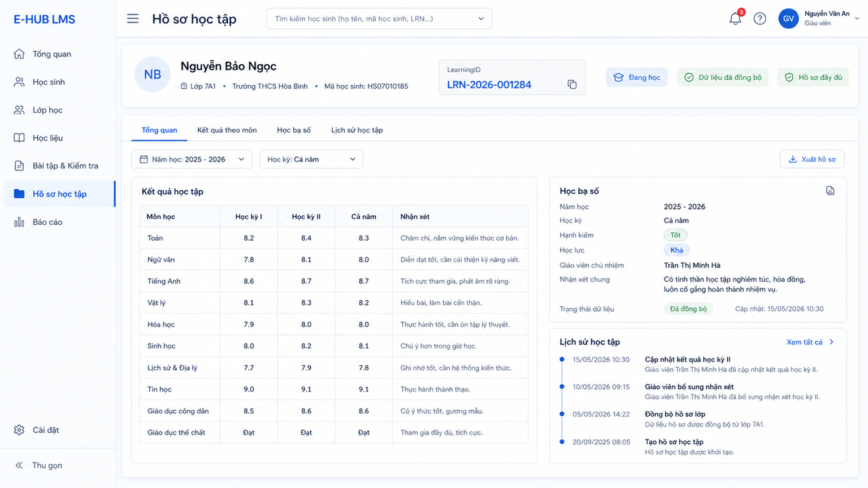
Task: Click teacher name Trần Thị Minh Hà
Action: tap(692, 265)
